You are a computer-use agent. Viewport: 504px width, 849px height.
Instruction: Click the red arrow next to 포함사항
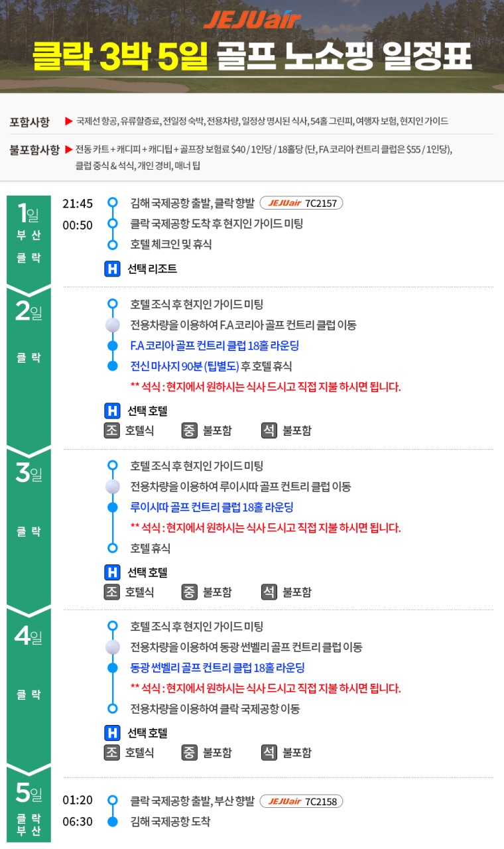coord(68,121)
